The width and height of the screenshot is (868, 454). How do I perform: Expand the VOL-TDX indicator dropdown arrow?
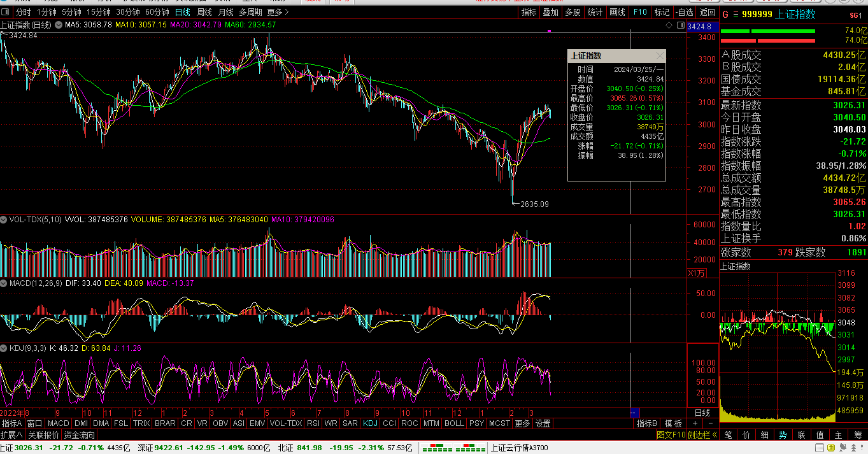tap(5, 220)
